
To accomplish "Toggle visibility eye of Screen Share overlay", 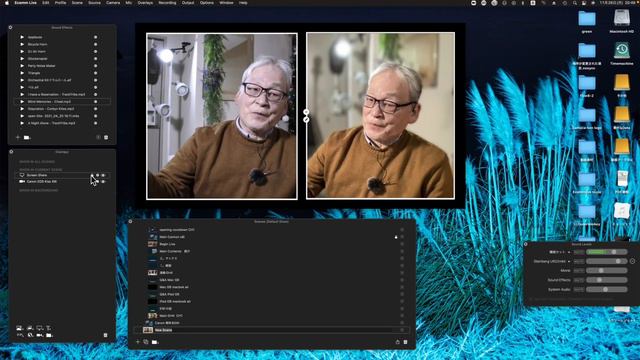I will [x=103, y=175].
